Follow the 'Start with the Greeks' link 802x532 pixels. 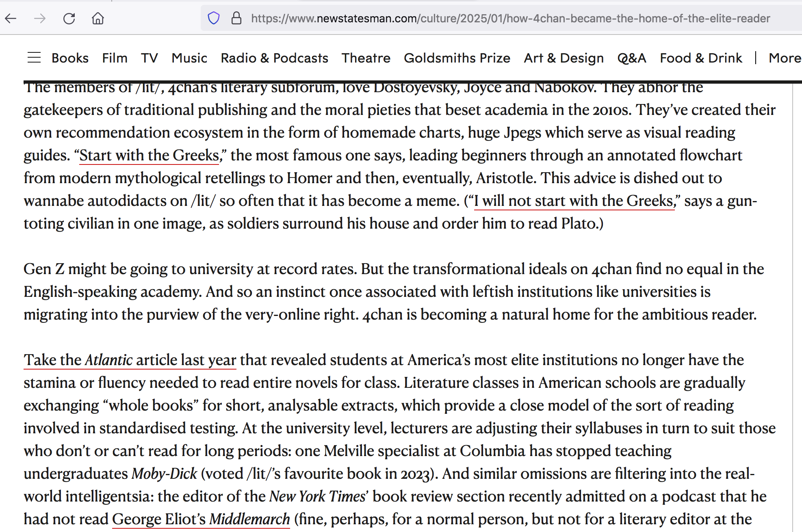coord(149,156)
